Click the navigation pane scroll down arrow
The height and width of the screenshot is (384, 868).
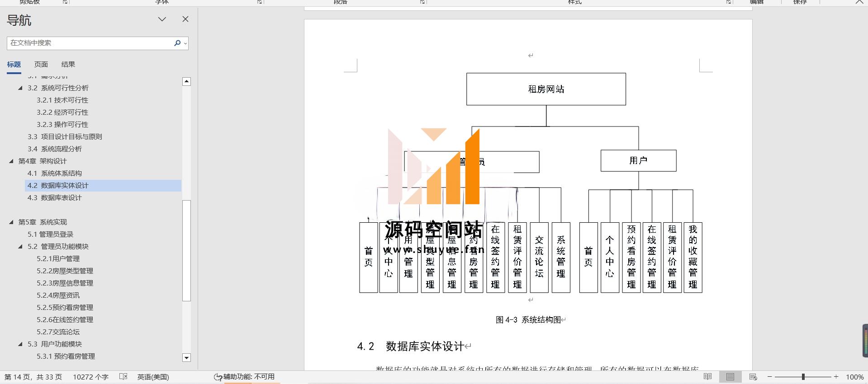[x=186, y=357]
